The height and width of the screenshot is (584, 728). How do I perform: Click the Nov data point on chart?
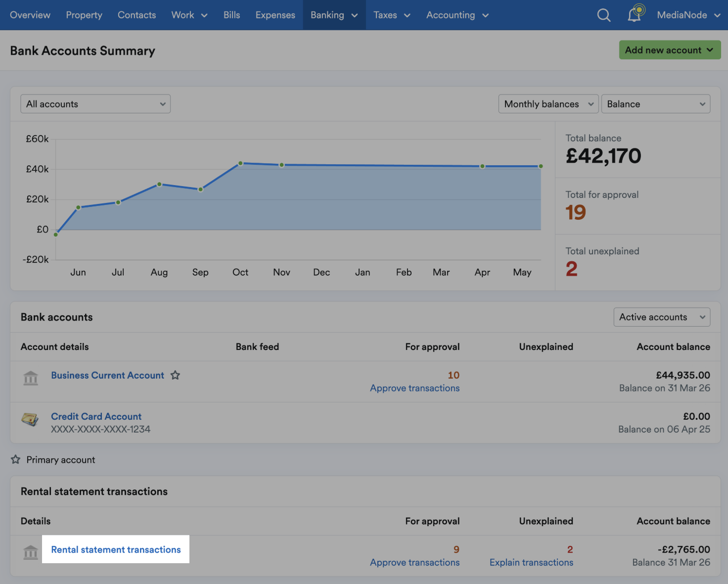click(281, 165)
